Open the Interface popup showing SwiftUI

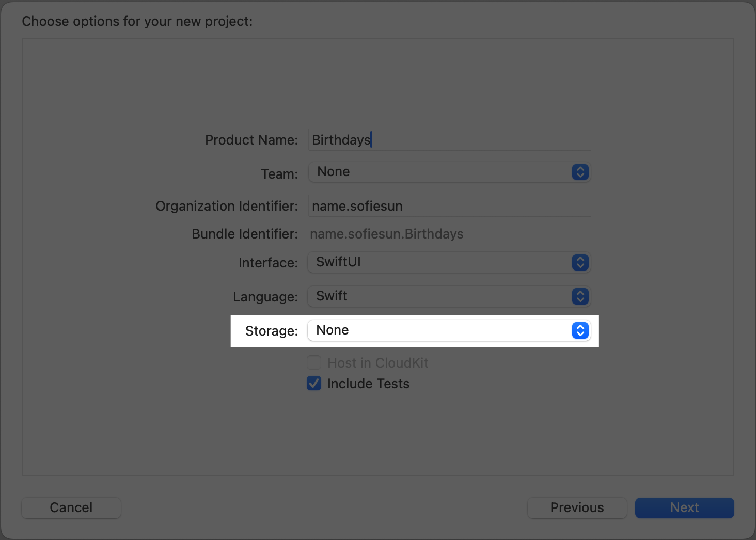[x=439, y=262]
